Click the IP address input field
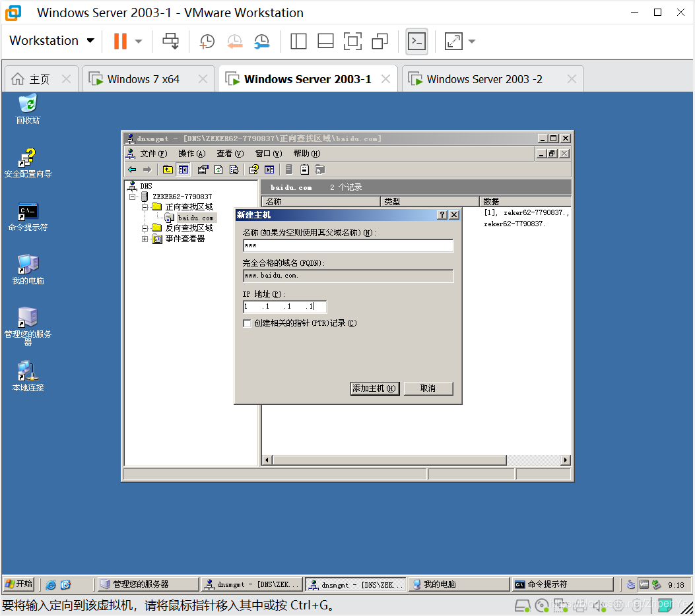 pyautogui.click(x=284, y=307)
